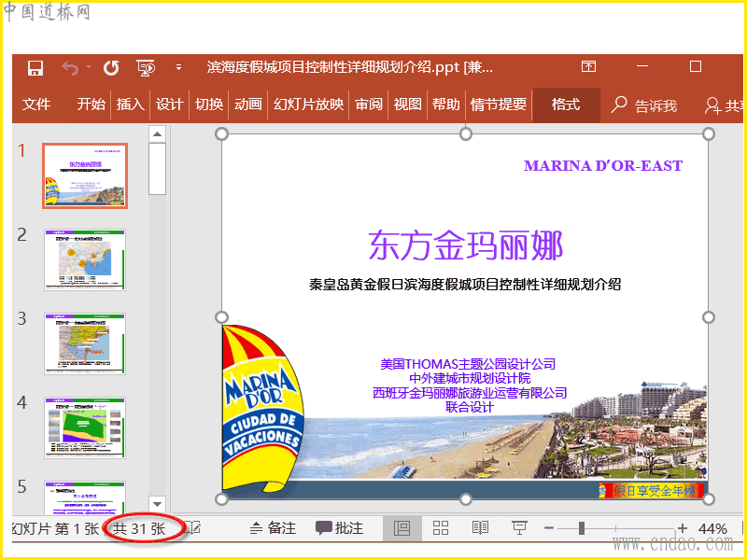Image resolution: width=747 pixels, height=560 pixels.
Task: Click thumbnail pane scroll up arrow
Action: pyautogui.click(x=157, y=133)
